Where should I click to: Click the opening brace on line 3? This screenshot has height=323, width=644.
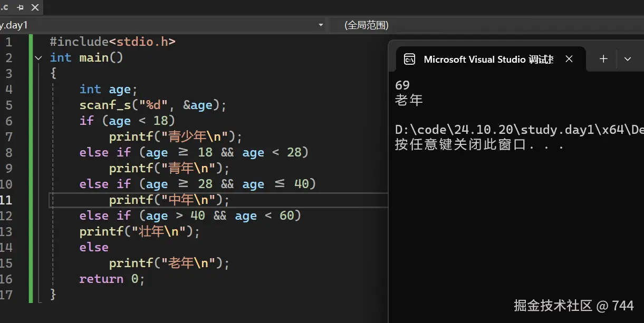point(53,73)
